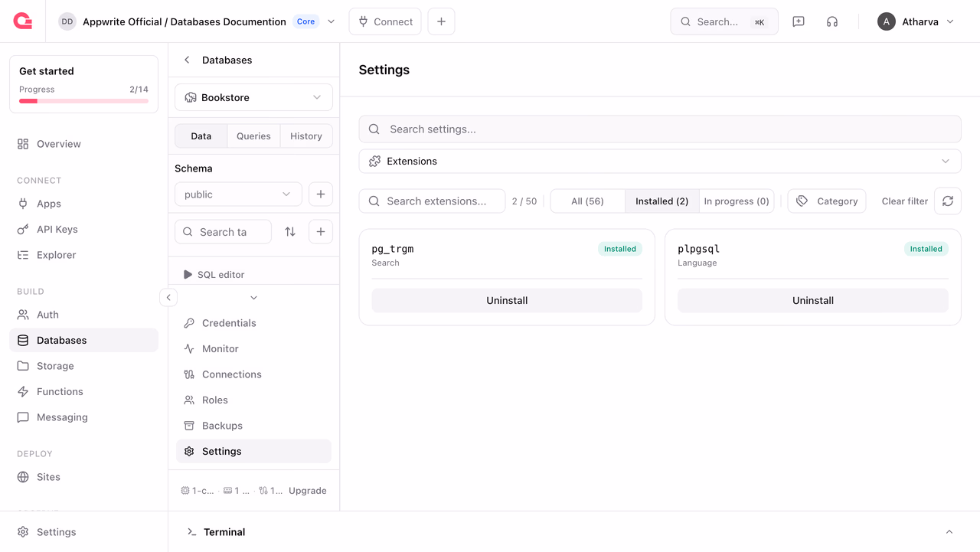Open the Storage section

(x=83, y=366)
